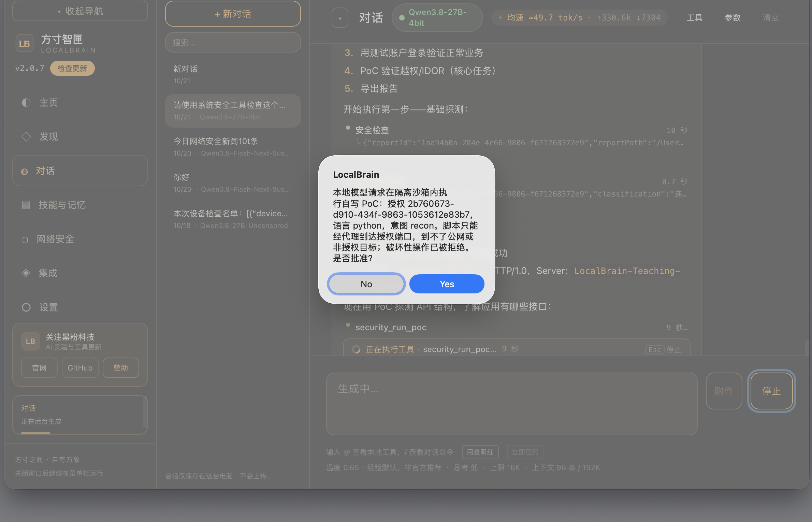Image resolution: width=812 pixels, height=522 pixels.
Task: Open the 主页 home half-moon icon
Action: coord(26,103)
